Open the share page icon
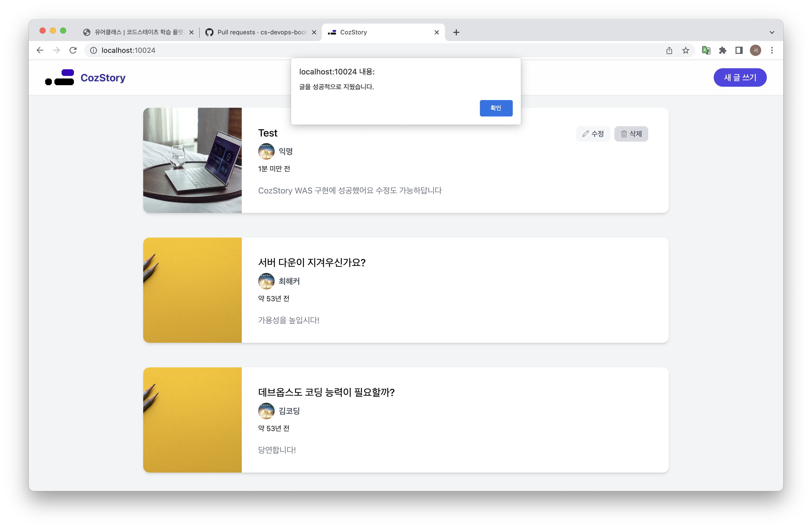Screen dimensions: 812x529 click(669, 51)
